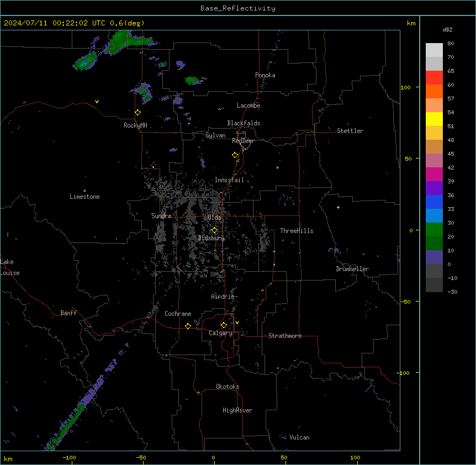Click the Vulcan city label
Screen dimensions: 476x465
(x=299, y=437)
